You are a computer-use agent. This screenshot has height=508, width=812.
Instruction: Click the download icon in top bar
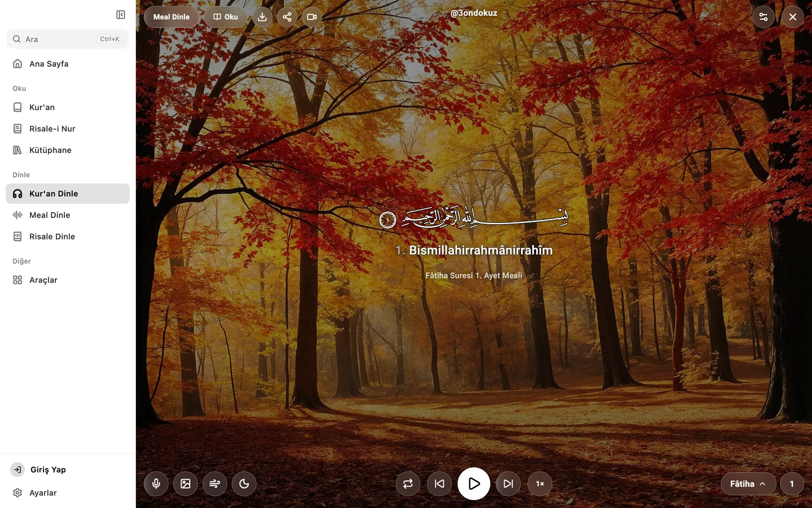[262, 17]
